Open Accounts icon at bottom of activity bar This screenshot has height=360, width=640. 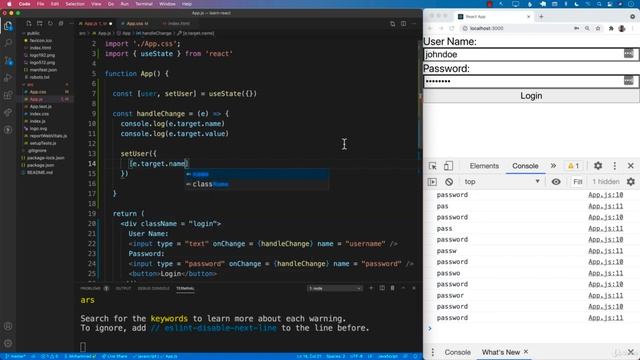(8, 326)
